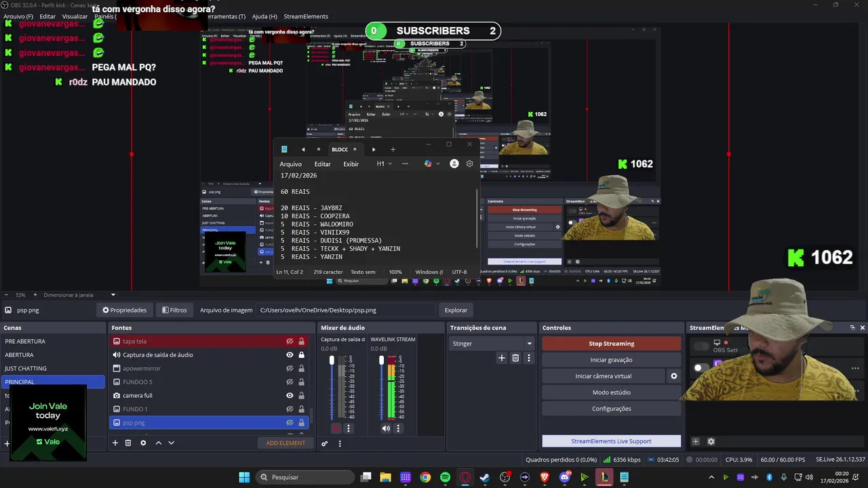Zoom in the preview with the plus icon
This screenshot has width=868, height=488.
(x=34, y=295)
